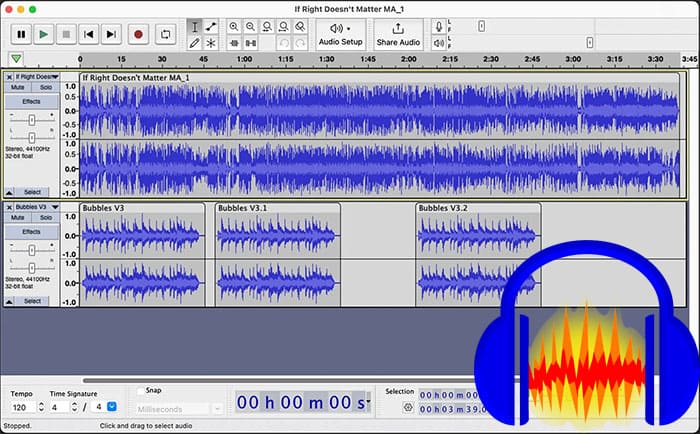Trim audio outside the selection icon
Viewport: 700px width, 434px height.
pos(234,43)
